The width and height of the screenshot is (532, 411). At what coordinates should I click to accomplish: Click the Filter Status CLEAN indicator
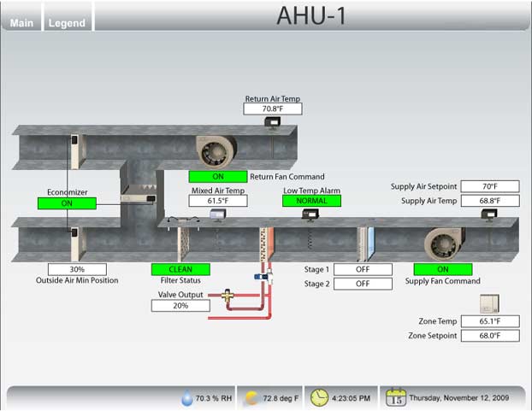pos(180,269)
